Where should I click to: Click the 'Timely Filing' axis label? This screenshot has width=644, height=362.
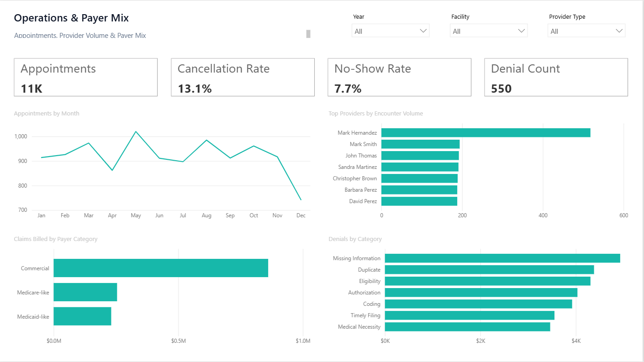(x=365, y=315)
